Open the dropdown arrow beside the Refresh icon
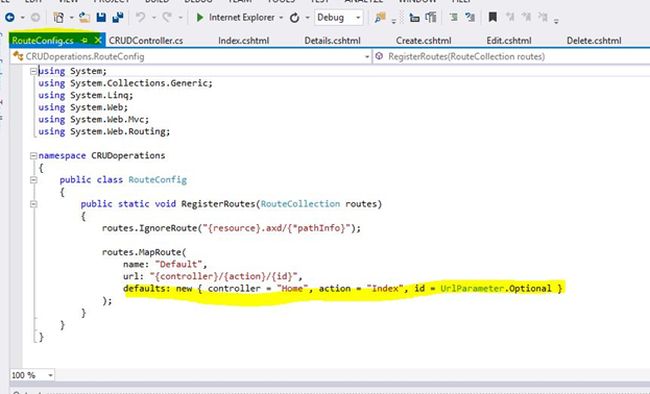Screen dimensions: 650x394 point(308,18)
